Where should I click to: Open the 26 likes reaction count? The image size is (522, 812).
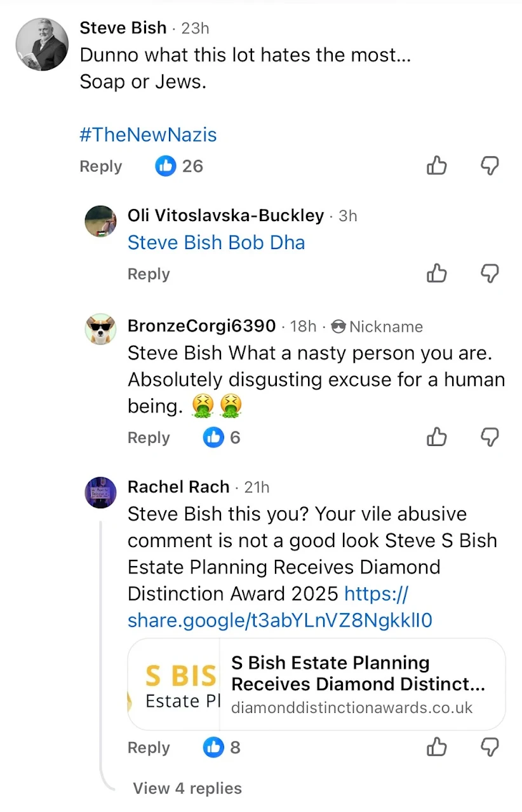pyautogui.click(x=180, y=166)
